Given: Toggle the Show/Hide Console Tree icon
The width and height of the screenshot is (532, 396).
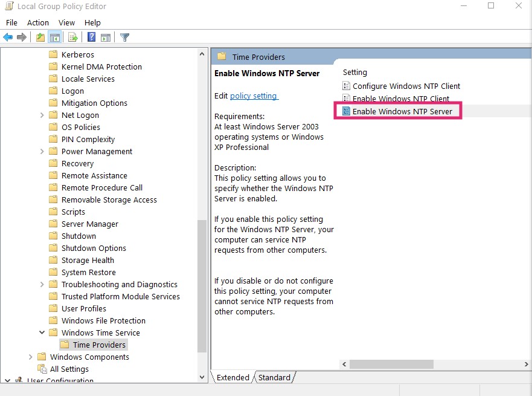Looking at the screenshot, I should (54, 37).
